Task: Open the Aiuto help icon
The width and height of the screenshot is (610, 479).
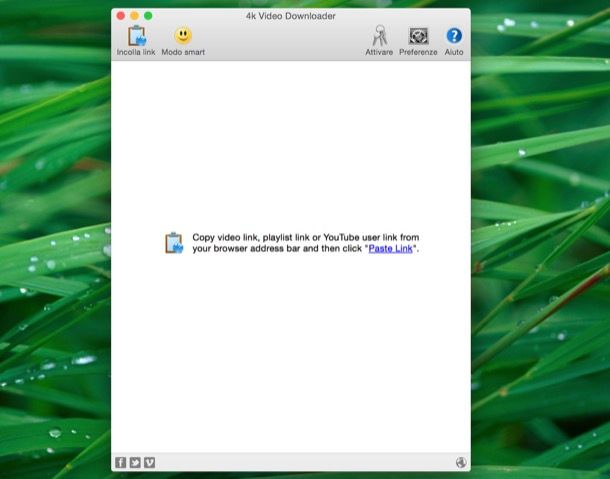Action: (x=454, y=36)
